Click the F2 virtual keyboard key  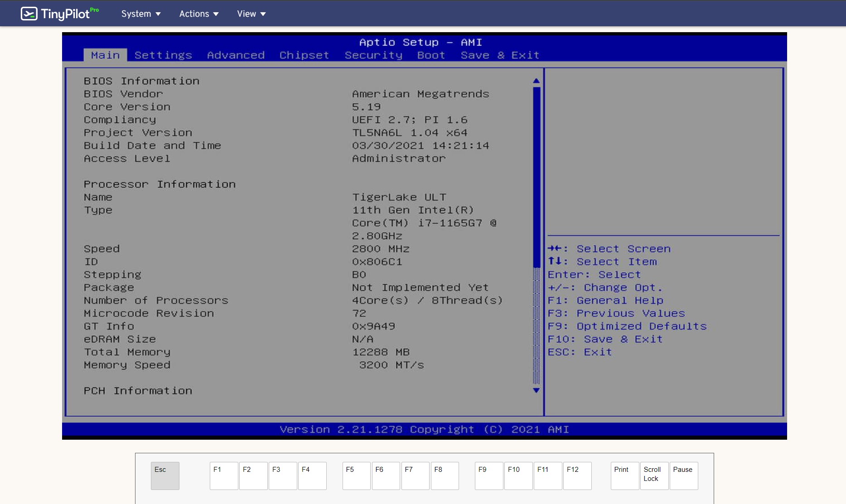pyautogui.click(x=253, y=475)
